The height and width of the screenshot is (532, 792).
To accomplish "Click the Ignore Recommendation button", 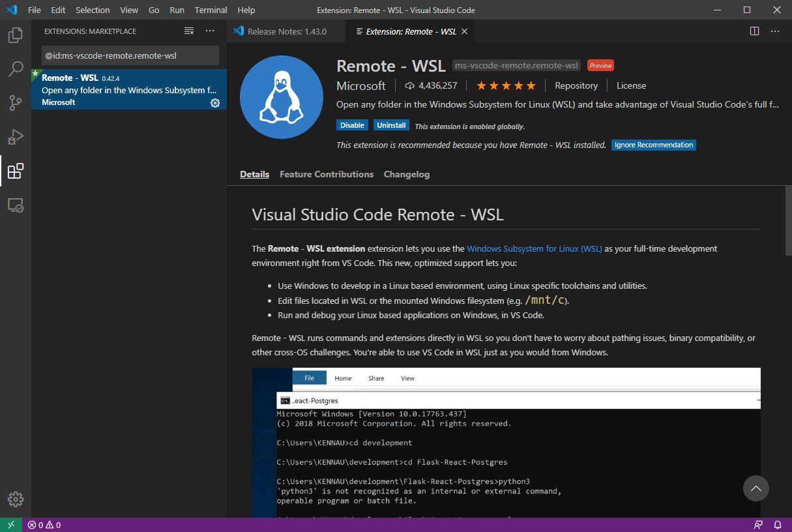I will point(654,145).
